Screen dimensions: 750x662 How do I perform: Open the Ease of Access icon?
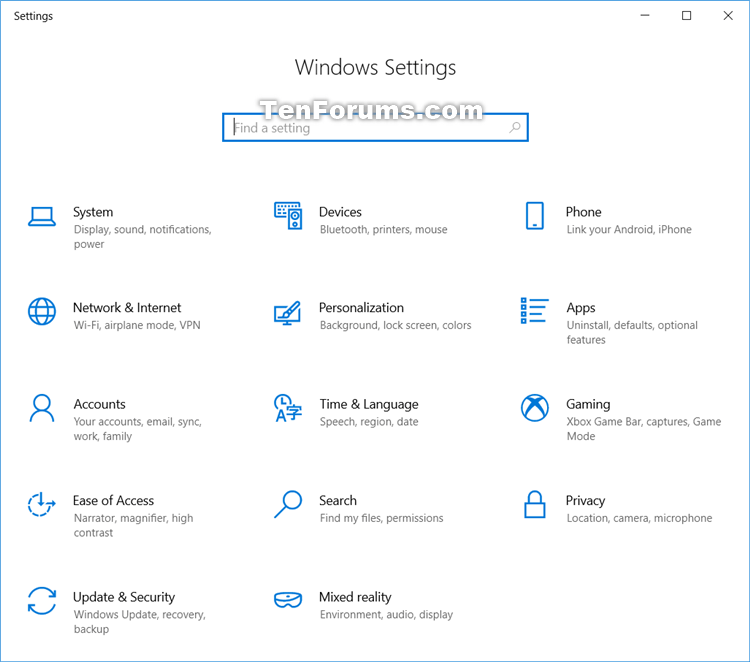tap(42, 504)
